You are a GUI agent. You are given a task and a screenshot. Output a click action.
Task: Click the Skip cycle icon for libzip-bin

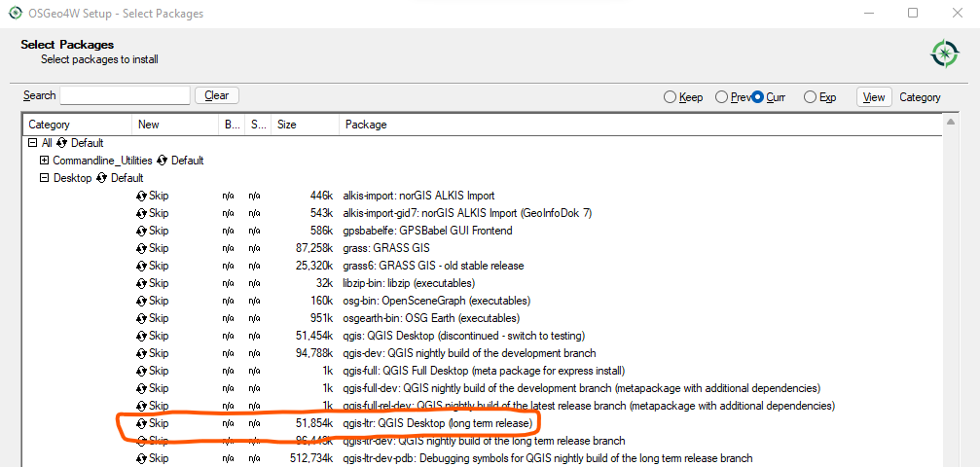coord(142,283)
